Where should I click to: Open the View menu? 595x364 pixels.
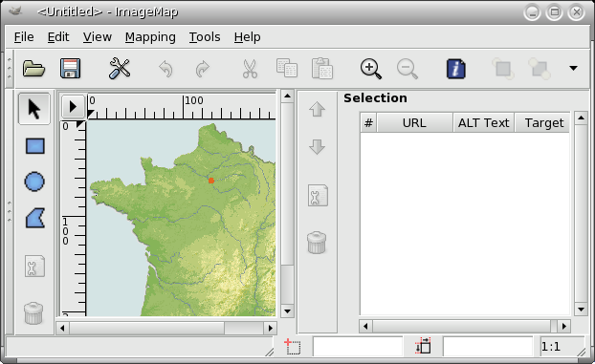(98, 37)
